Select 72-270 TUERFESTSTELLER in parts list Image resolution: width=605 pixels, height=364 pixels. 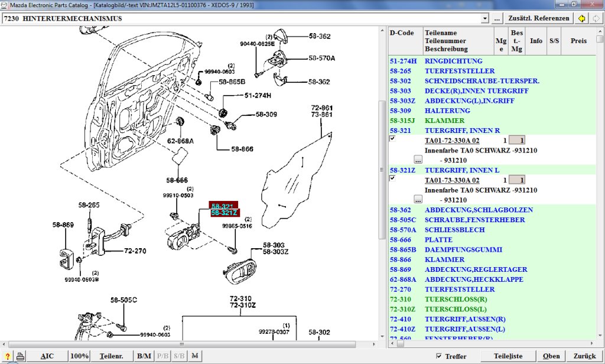459,290
